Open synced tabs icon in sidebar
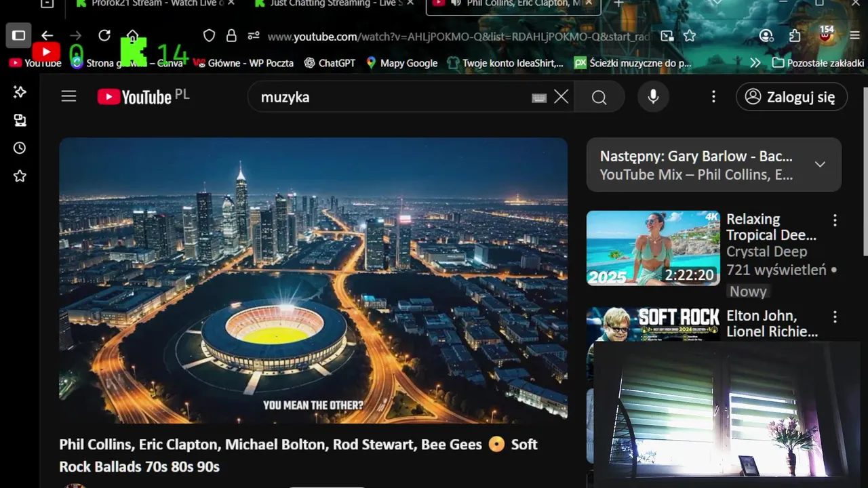 [x=20, y=120]
